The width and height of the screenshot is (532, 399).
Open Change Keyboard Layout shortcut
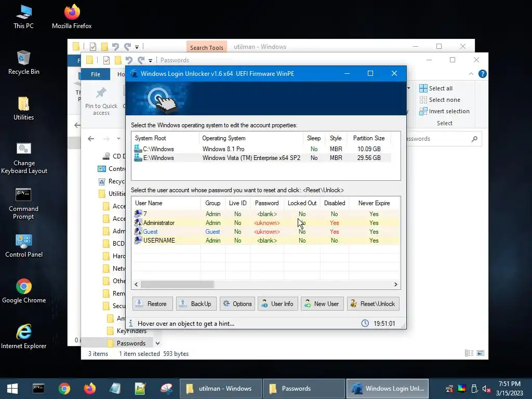(x=24, y=158)
